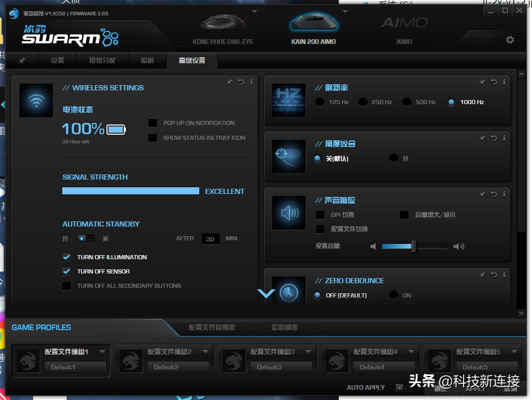
Task: Enable Show Status As Tray Icon
Action: click(153, 138)
